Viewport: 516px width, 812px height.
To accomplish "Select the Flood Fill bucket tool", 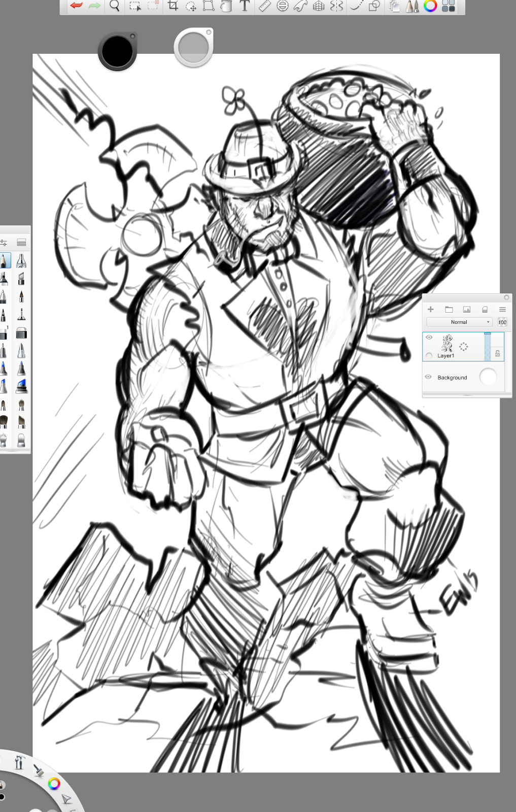I will (226, 6).
